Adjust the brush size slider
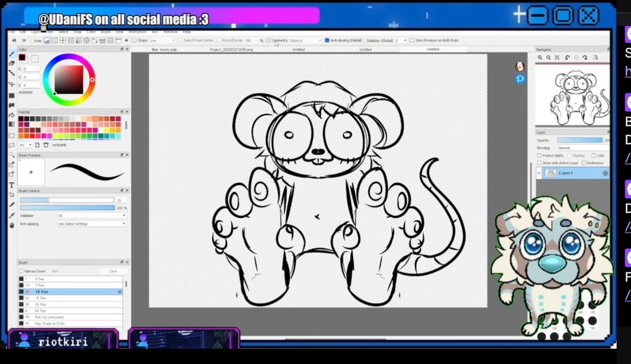This screenshot has height=364, width=631. pyautogui.click(x=67, y=200)
